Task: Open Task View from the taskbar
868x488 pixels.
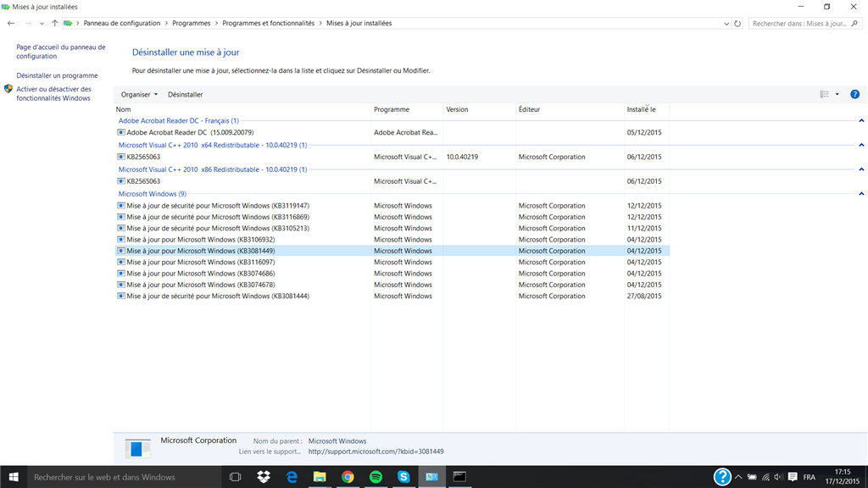Action: pyautogui.click(x=236, y=477)
